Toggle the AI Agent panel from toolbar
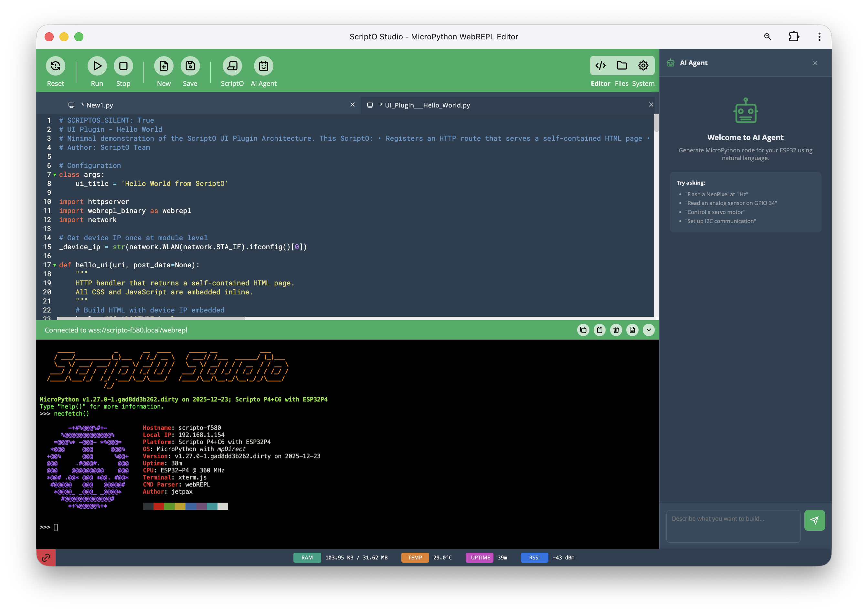This screenshot has height=614, width=868. pyautogui.click(x=263, y=66)
